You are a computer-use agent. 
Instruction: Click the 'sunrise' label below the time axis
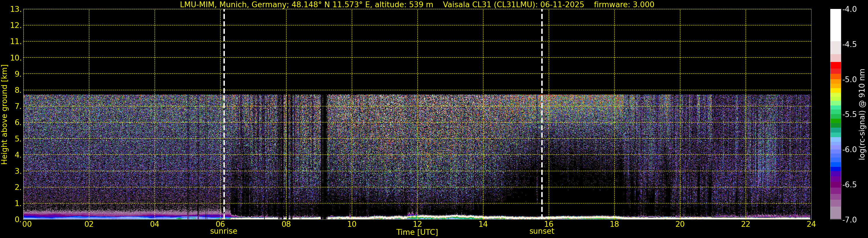223,231
